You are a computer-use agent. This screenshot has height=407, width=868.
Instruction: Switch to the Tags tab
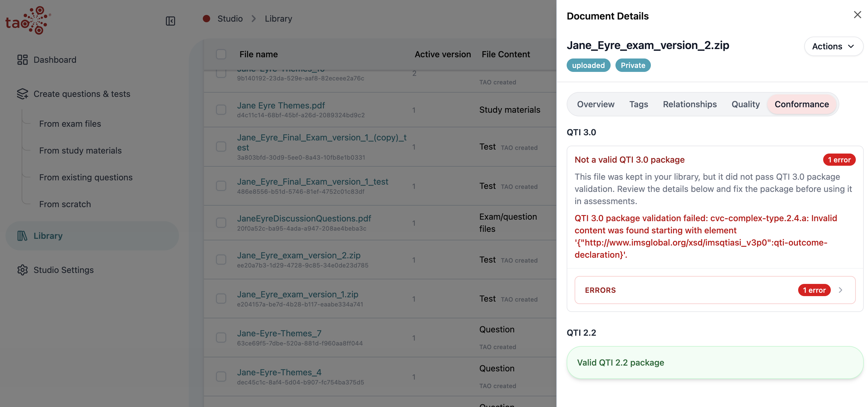pyautogui.click(x=639, y=104)
